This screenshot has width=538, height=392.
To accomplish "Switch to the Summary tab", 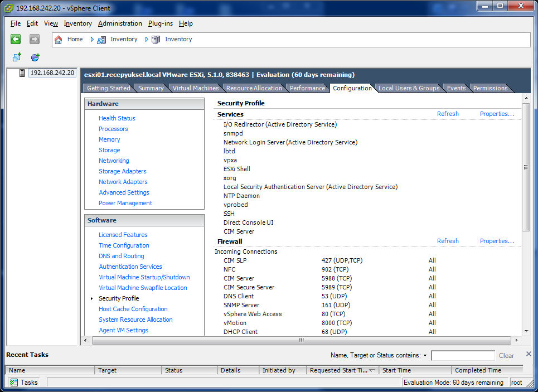I will click(151, 88).
